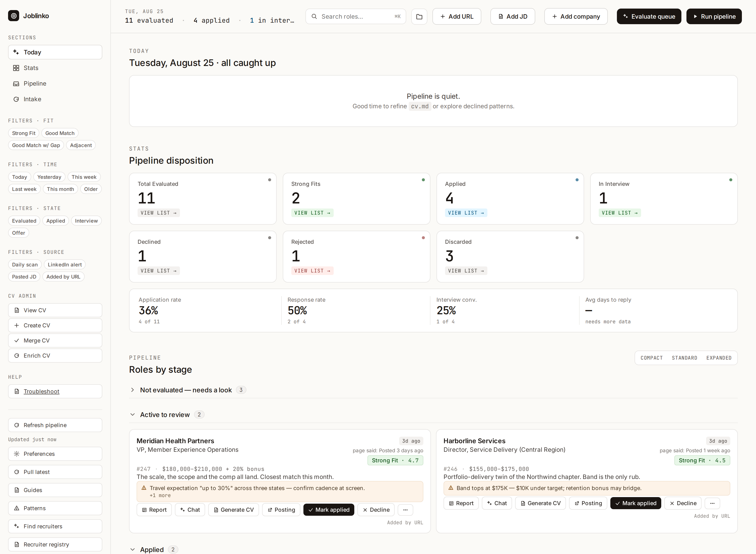Open View CV in CV admin
The image size is (756, 554).
55,310
